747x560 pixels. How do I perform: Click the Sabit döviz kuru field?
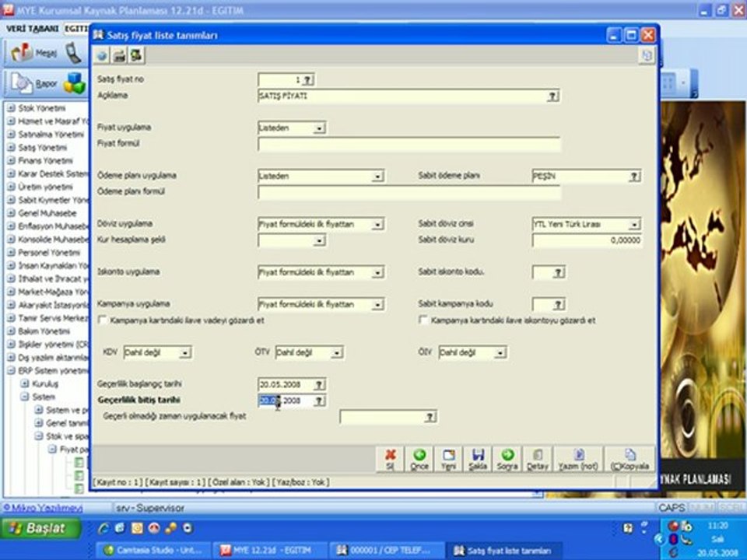pos(587,240)
